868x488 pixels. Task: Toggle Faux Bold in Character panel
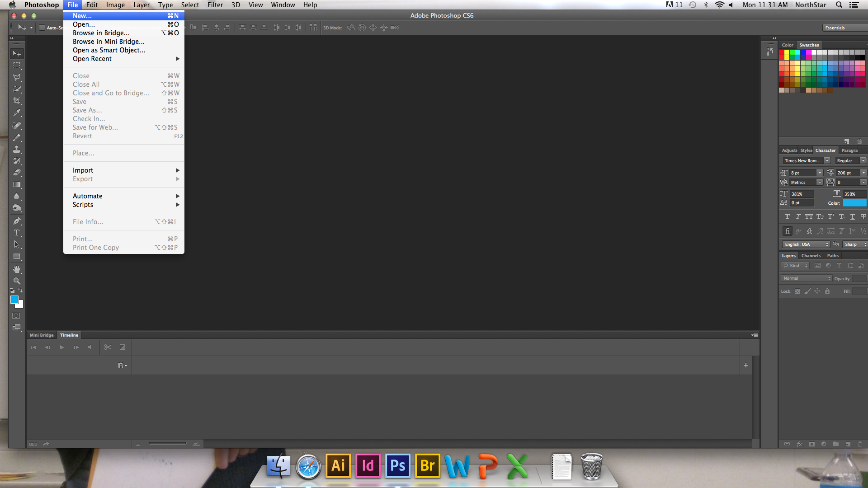787,217
